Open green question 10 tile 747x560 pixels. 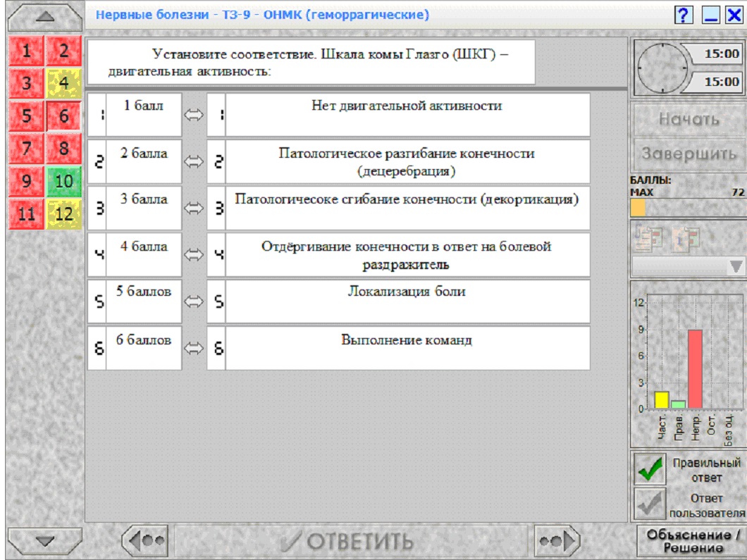point(64,181)
